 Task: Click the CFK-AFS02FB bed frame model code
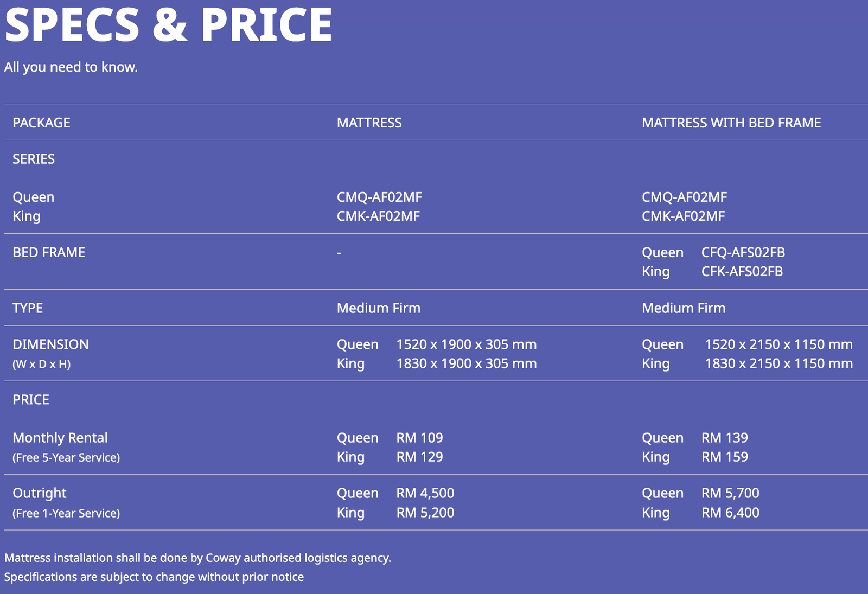click(742, 271)
